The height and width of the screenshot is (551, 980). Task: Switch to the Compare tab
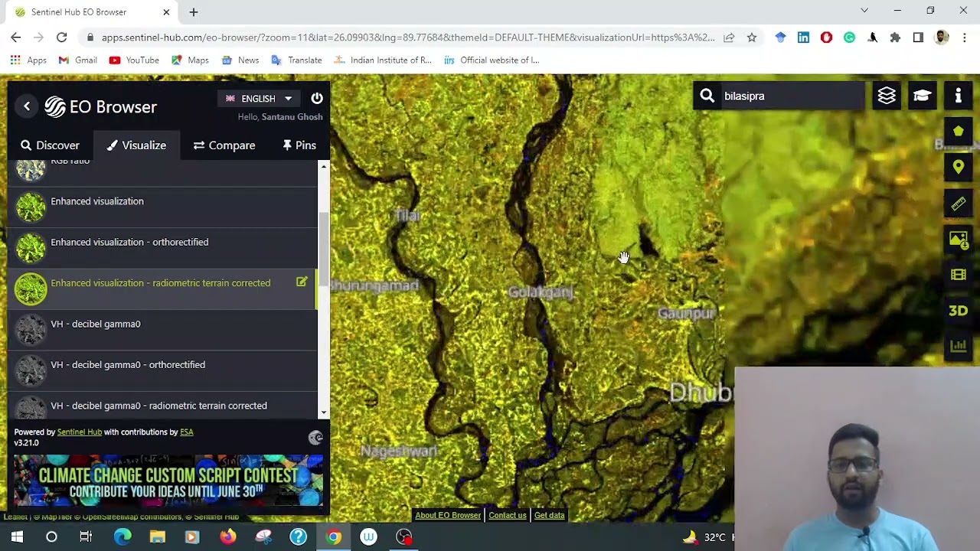tap(224, 145)
